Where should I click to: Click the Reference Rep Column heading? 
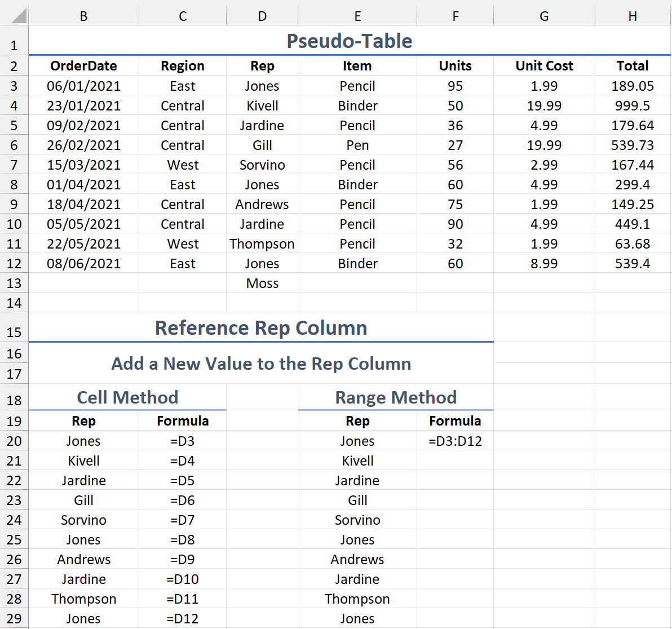[261, 328]
